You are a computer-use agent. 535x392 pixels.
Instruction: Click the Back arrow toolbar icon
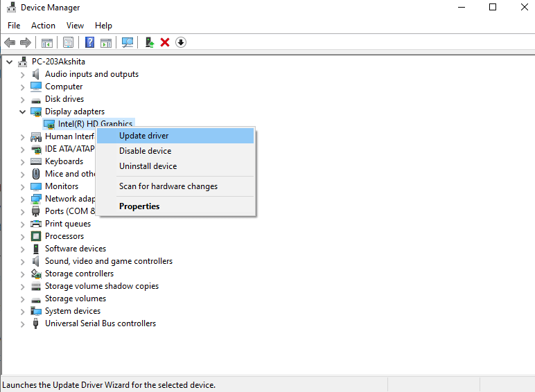[x=10, y=43]
